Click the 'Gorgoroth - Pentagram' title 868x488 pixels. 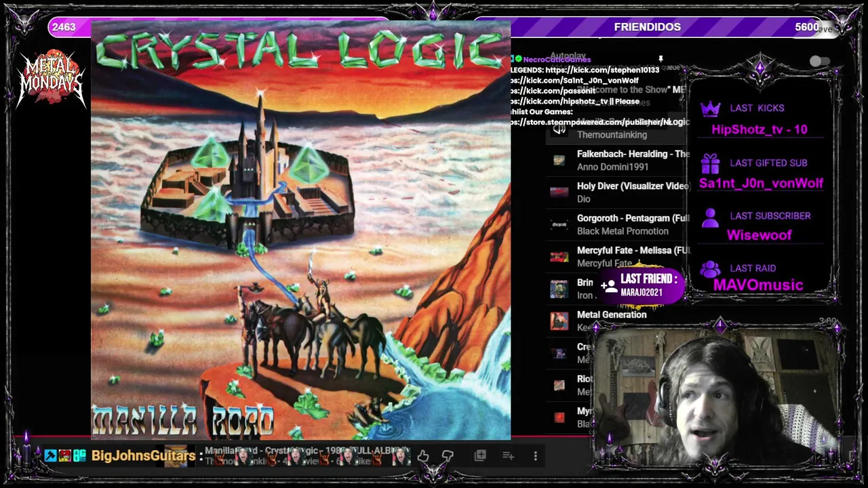(x=633, y=218)
